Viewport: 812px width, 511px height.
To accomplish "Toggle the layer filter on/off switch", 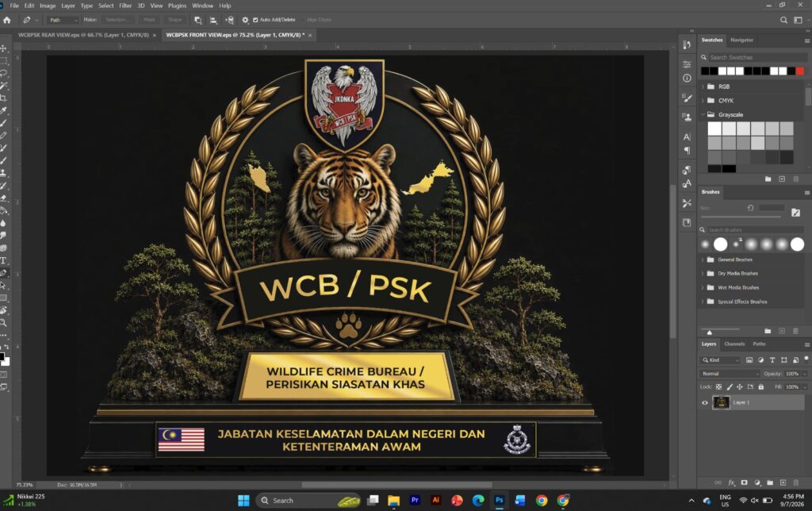I will click(806, 359).
